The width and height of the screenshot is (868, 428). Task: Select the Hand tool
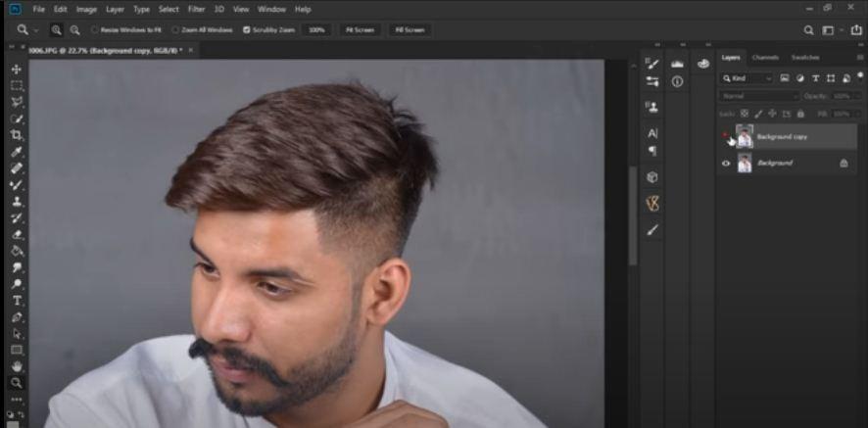point(17,366)
